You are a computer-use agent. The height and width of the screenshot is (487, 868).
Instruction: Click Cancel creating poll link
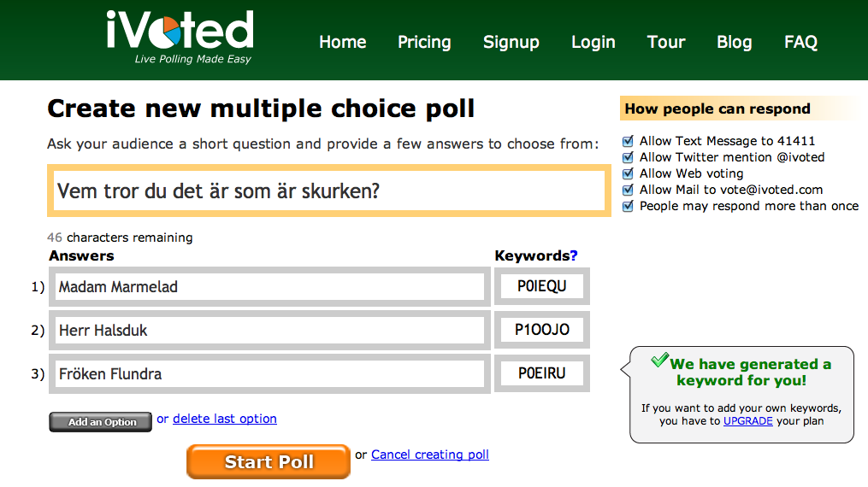click(x=429, y=455)
